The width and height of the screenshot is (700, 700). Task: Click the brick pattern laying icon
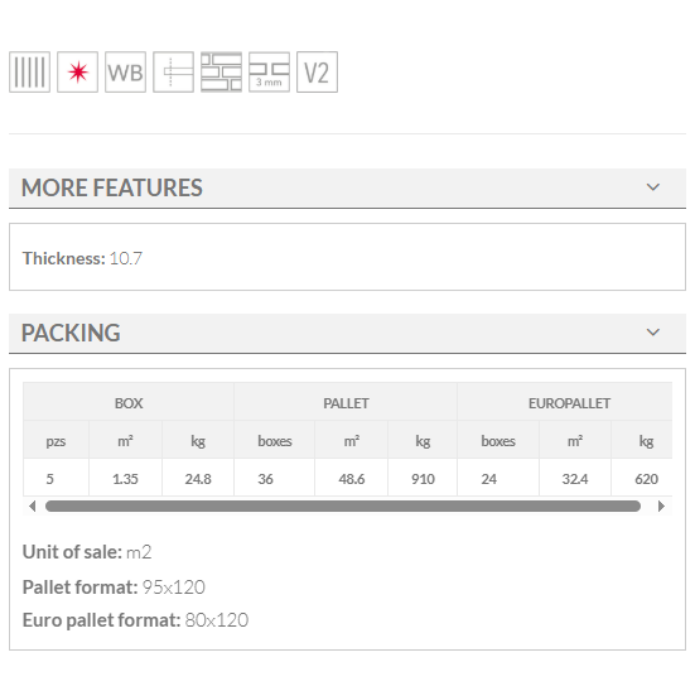[221, 73]
